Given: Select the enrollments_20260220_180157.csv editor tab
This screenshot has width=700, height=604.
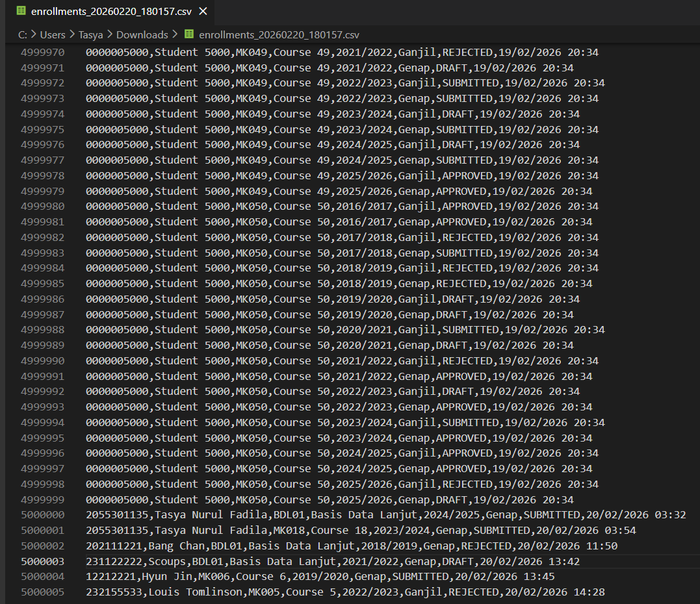Looking at the screenshot, I should click(110, 11).
